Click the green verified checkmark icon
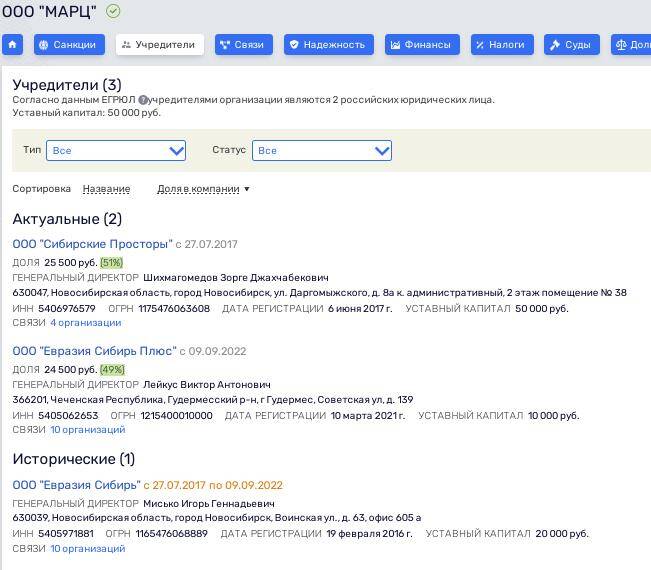Screen dimensions: 651x570 pos(113,11)
